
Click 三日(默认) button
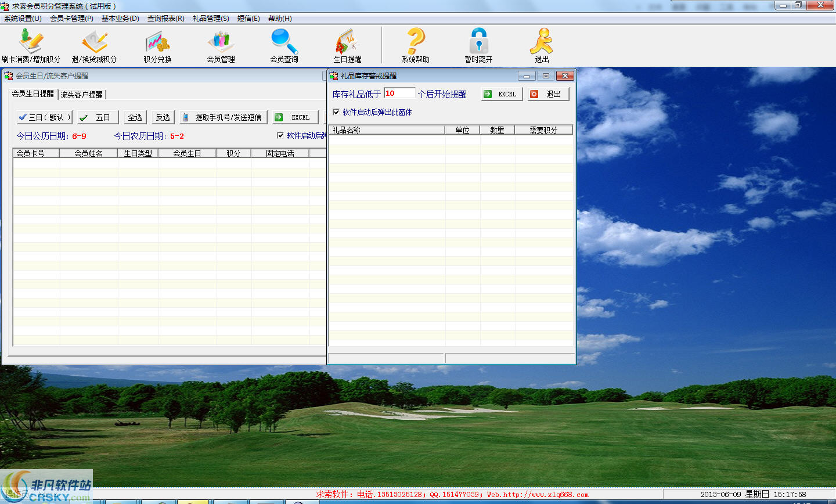45,117
